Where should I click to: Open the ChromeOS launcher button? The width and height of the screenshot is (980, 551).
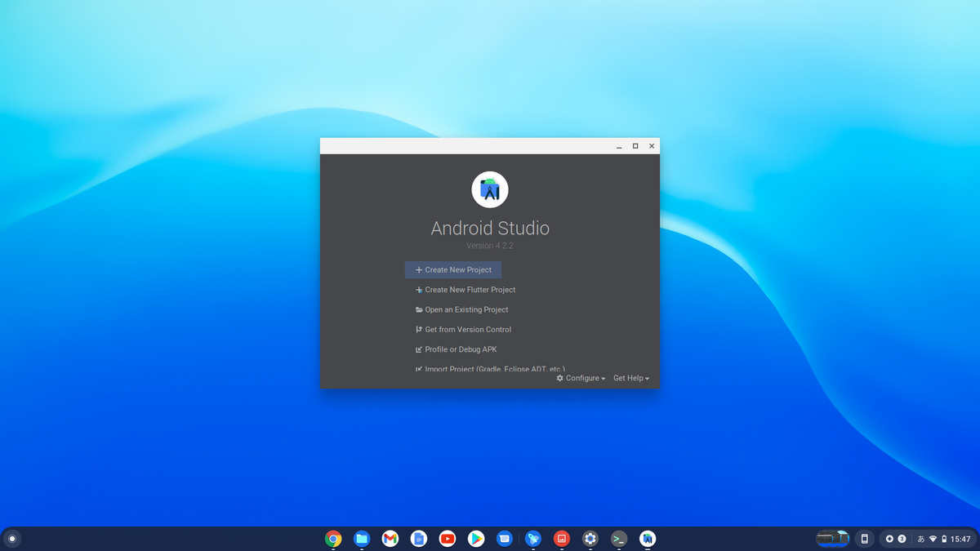(x=12, y=539)
